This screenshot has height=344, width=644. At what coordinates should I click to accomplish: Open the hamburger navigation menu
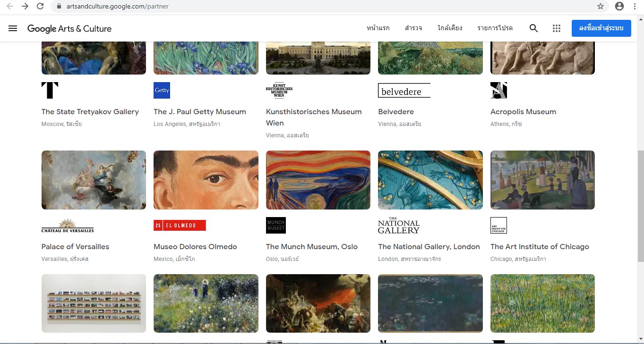point(13,28)
